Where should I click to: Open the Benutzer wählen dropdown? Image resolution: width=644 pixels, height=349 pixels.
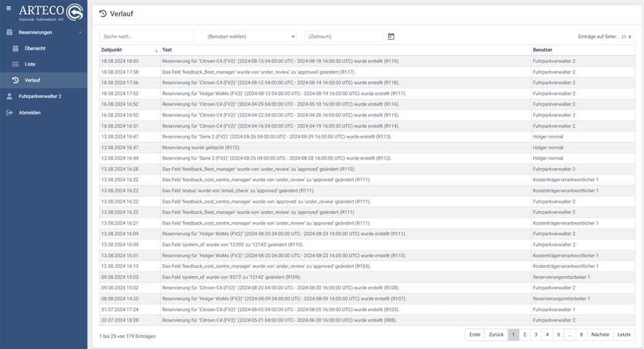(250, 36)
